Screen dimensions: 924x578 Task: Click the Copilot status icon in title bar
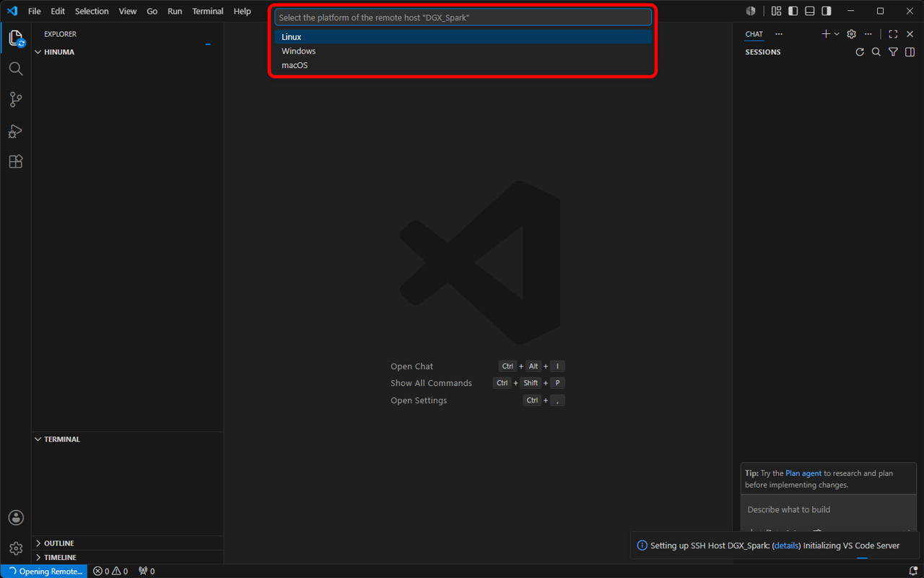coord(751,11)
